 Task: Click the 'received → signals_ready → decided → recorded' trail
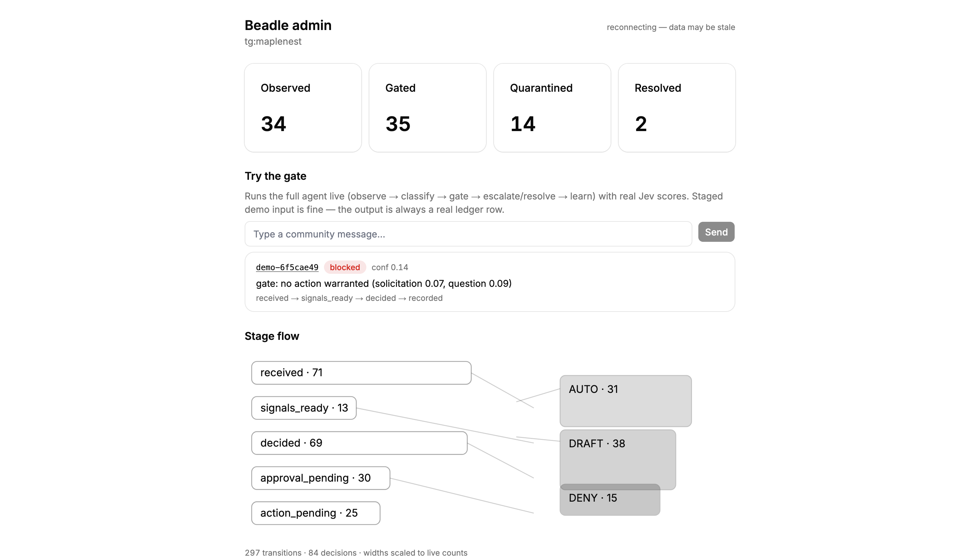pos(349,298)
